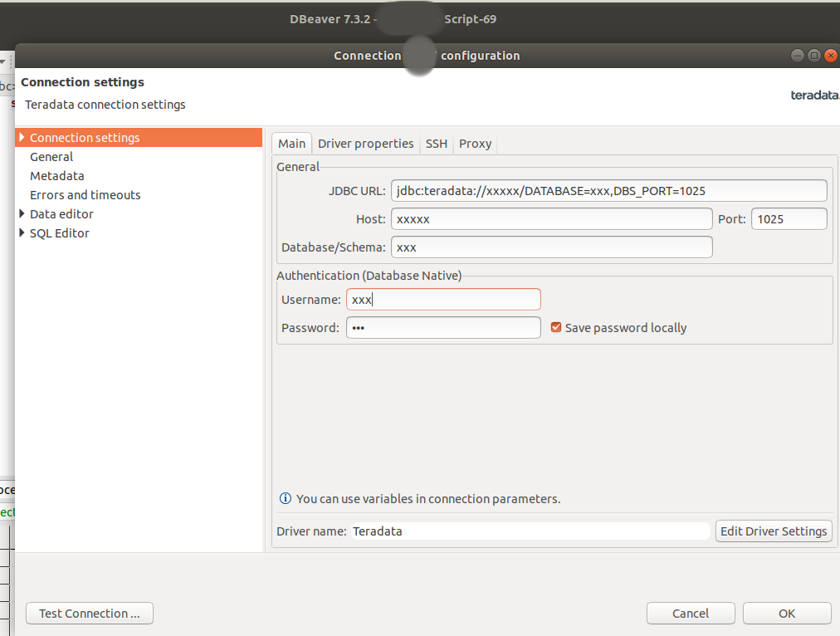840x636 pixels.
Task: Select General in settings tree
Action: (51, 156)
